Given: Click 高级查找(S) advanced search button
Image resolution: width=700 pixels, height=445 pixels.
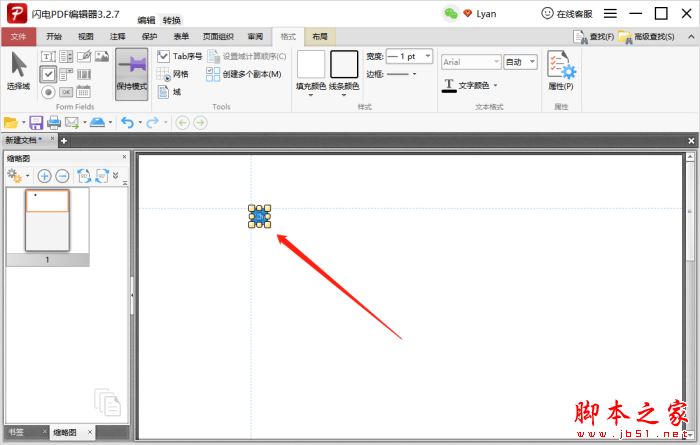Looking at the screenshot, I should 647,37.
